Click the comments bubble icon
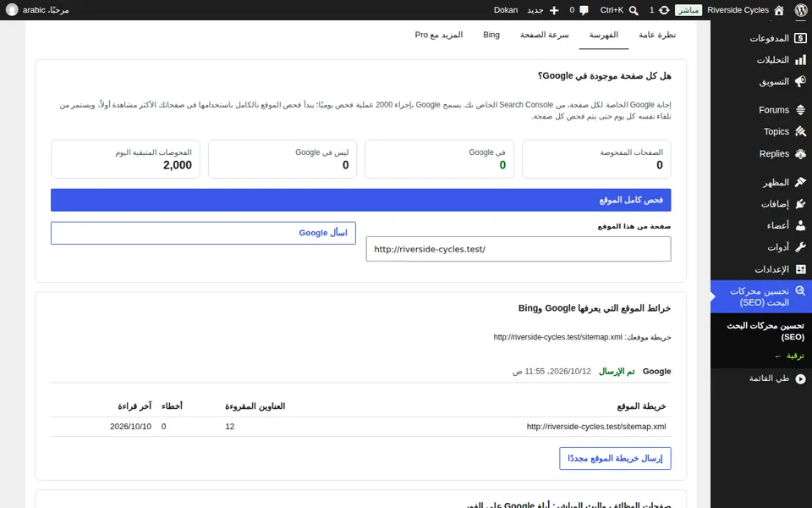This screenshot has width=812, height=508. tap(584, 10)
